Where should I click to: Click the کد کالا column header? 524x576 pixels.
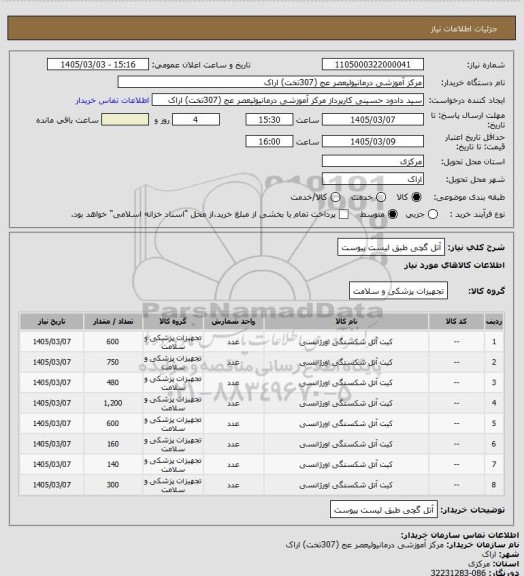(x=456, y=321)
